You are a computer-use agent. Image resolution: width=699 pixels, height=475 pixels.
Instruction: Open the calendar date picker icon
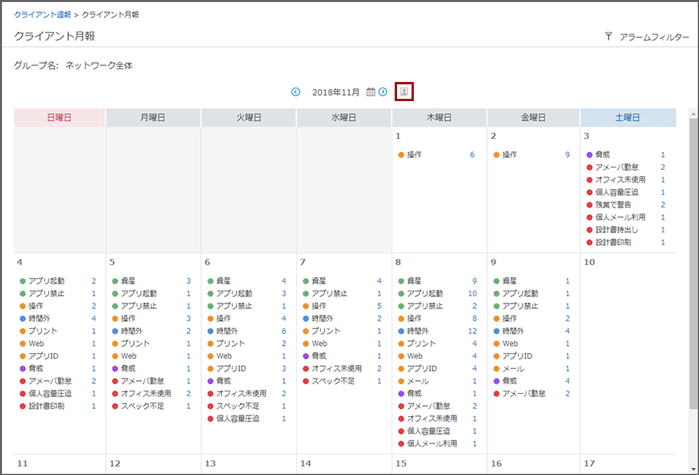[370, 92]
